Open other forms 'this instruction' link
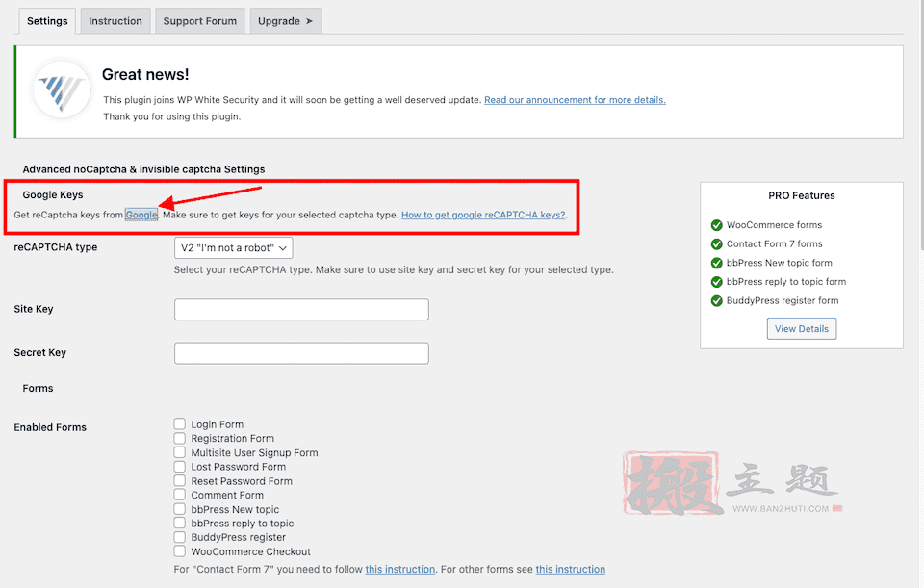The width and height of the screenshot is (924, 588). tap(571, 569)
